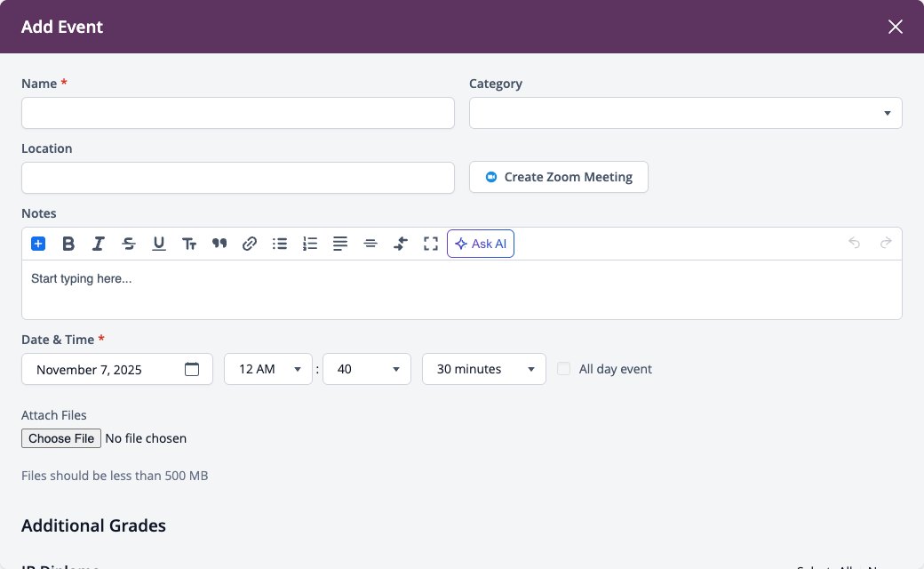Open the text size (Tt) tool
The height and width of the screenshot is (569, 924).
tap(189, 244)
